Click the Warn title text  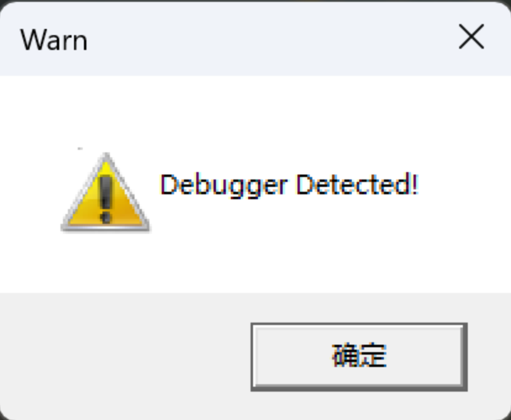click(54, 40)
